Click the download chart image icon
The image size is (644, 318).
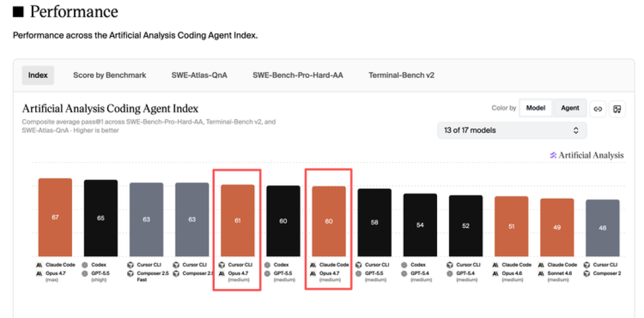tap(617, 109)
